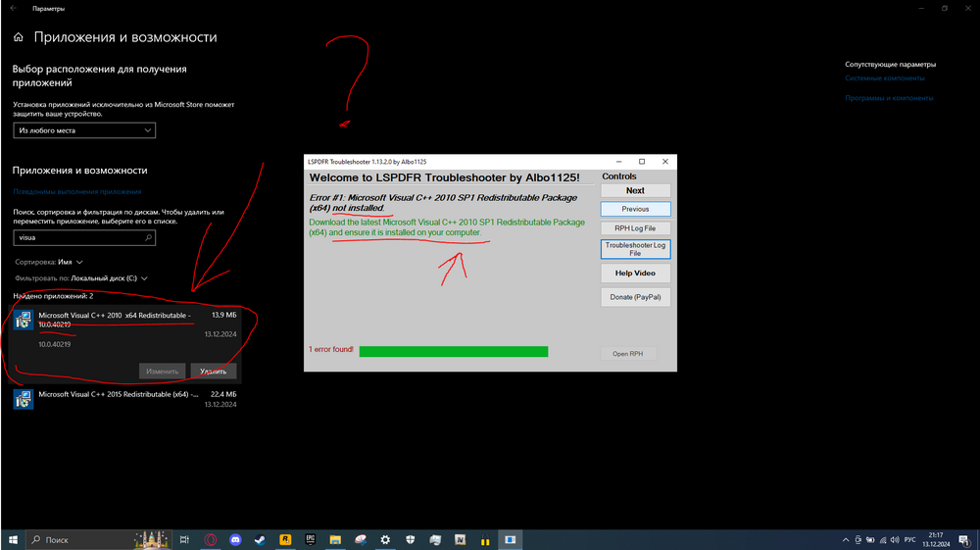Open 'Системные компоненты' related settings link
This screenshot has width=980, height=550.
pyautogui.click(x=884, y=78)
